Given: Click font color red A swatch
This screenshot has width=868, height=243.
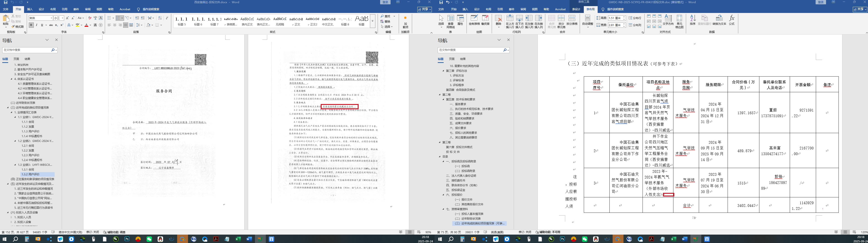Looking at the screenshot, I should pyautogui.click(x=86, y=25).
